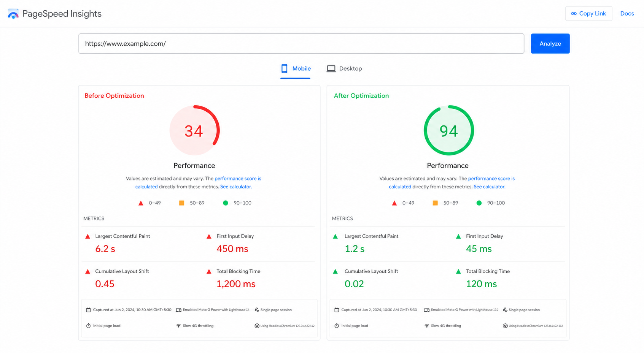
Task: Click green circle 90–100 legend in Before panel
Action: point(226,203)
